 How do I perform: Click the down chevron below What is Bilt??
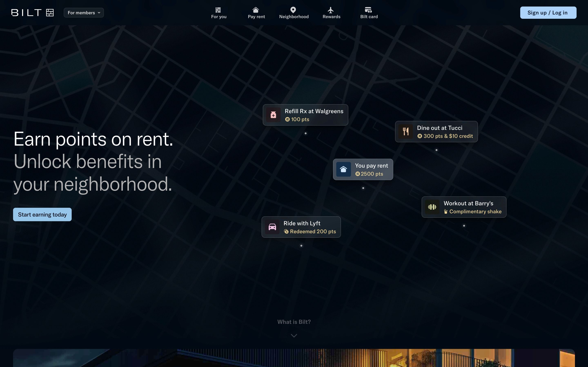[294, 336]
